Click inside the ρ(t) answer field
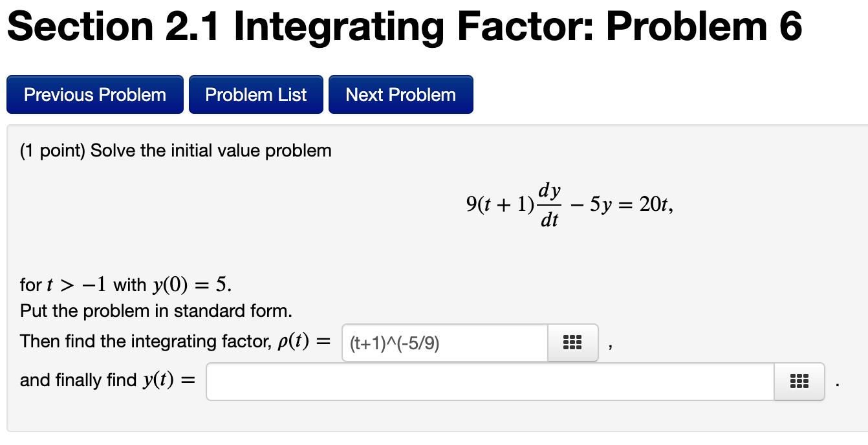Screen dimensions: 868x445 point(444,343)
